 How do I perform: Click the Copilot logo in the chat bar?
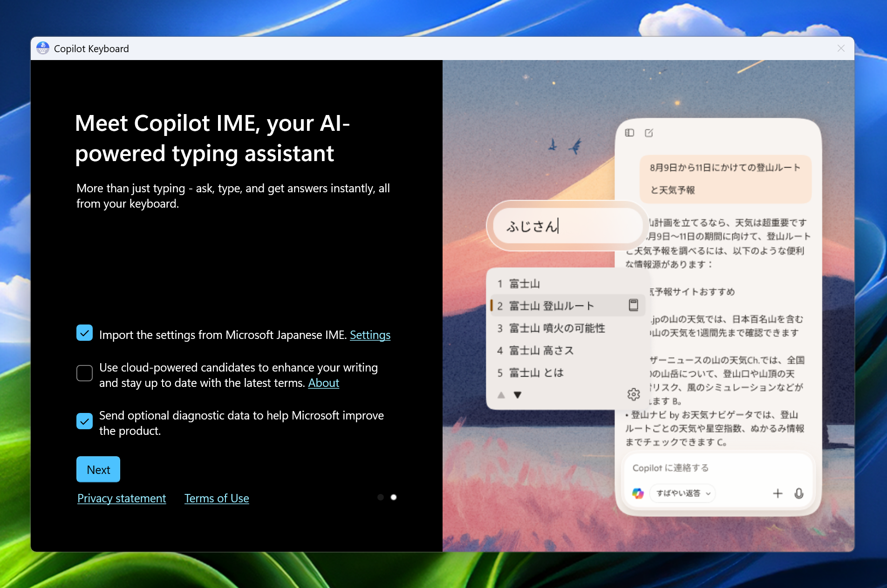click(x=638, y=493)
